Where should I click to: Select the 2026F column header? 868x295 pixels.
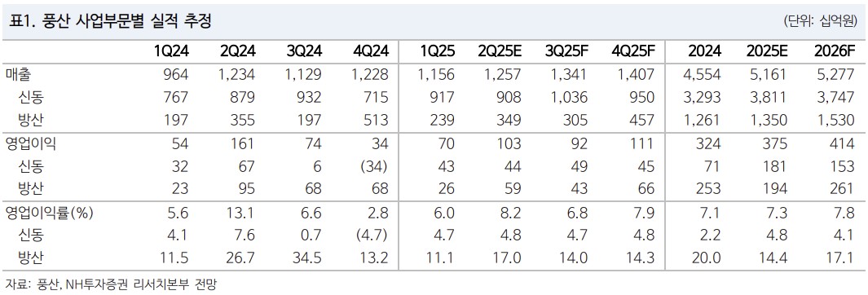click(834, 51)
